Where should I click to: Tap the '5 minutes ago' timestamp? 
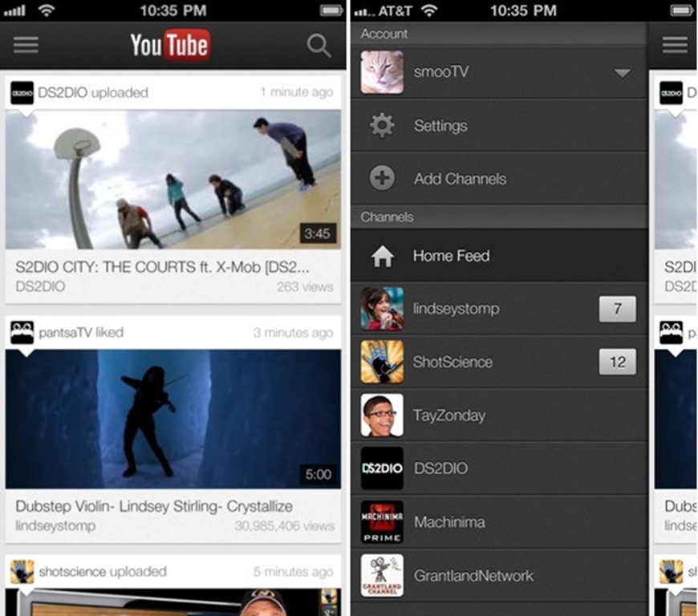tap(294, 572)
